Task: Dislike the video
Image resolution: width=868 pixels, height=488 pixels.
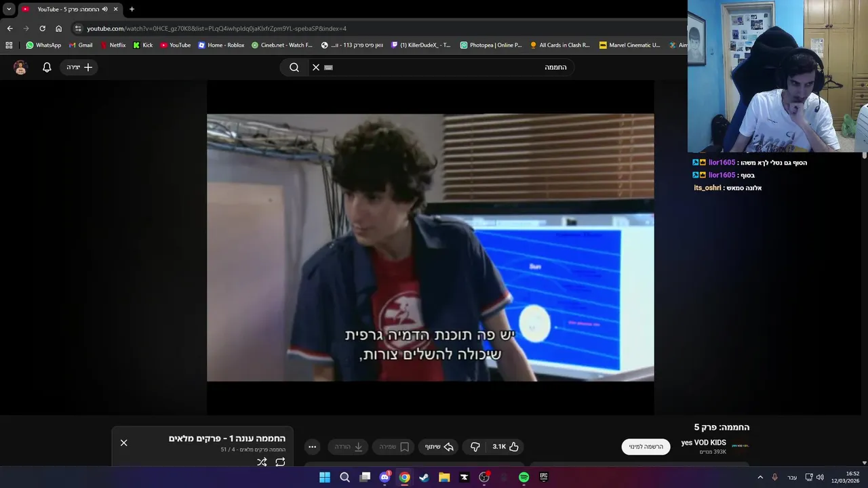Action: click(475, 447)
